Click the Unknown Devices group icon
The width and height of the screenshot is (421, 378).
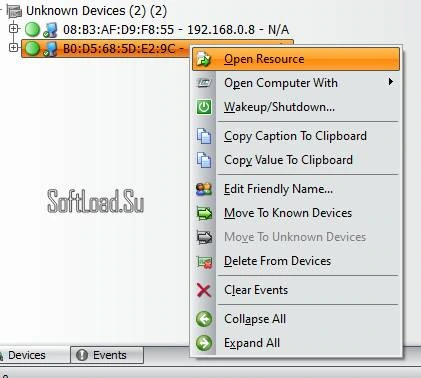coord(14,11)
